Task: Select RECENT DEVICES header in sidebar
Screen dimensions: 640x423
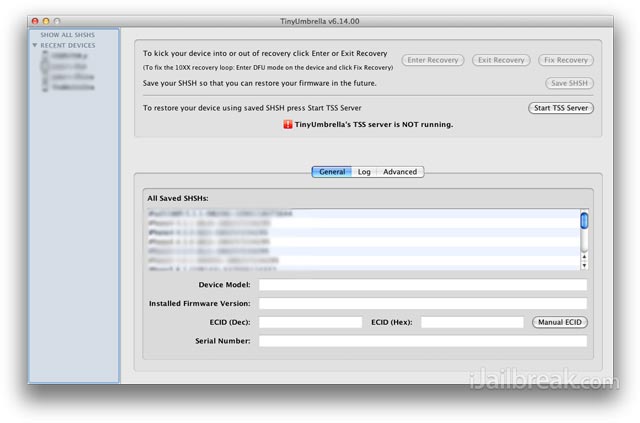Action: pyautogui.click(x=68, y=45)
